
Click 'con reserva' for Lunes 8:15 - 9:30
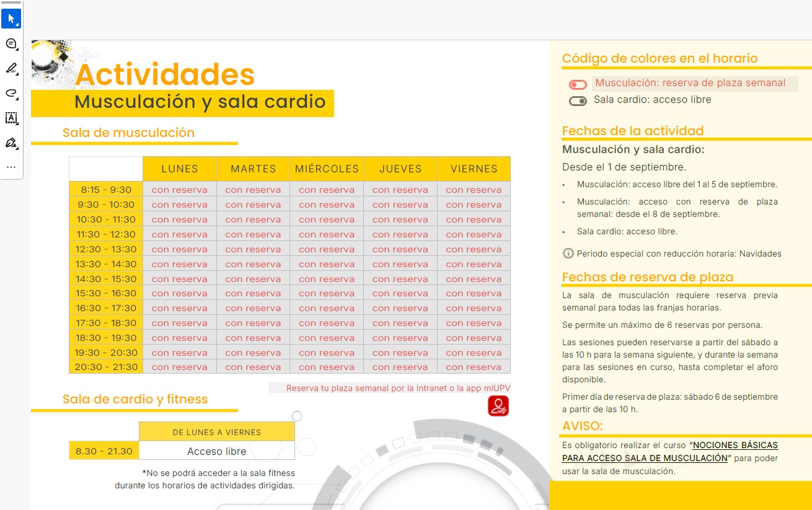point(180,190)
